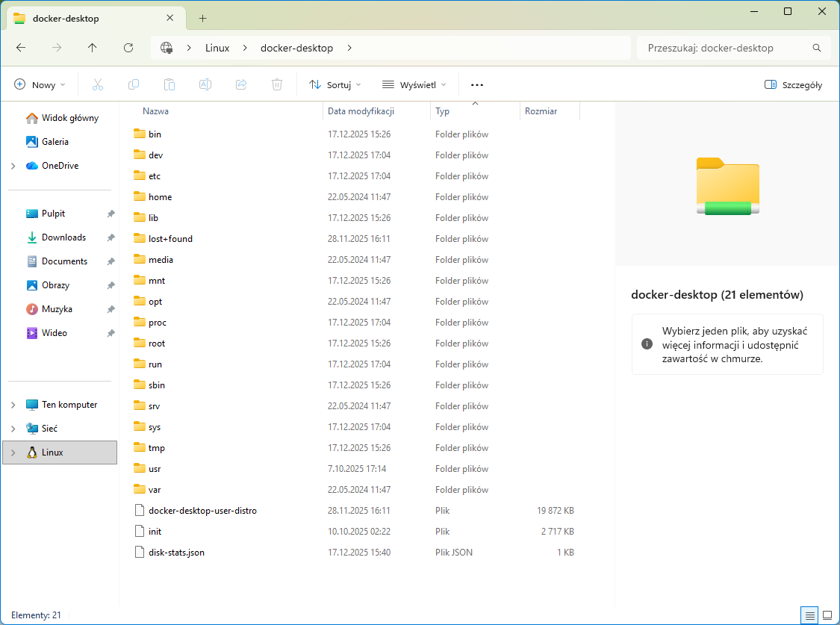Switch to large icons view in status bar
Image resolution: width=840 pixels, height=625 pixels.
[x=827, y=615]
